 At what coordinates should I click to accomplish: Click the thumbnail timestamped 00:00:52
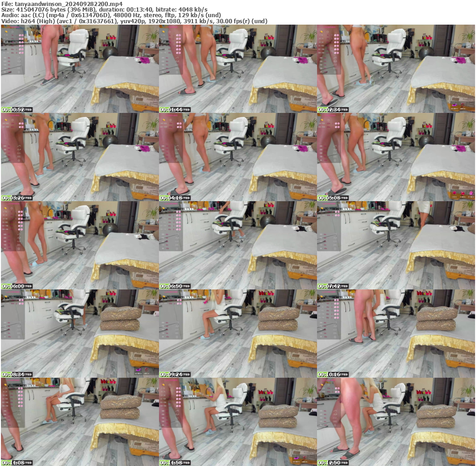(80, 69)
